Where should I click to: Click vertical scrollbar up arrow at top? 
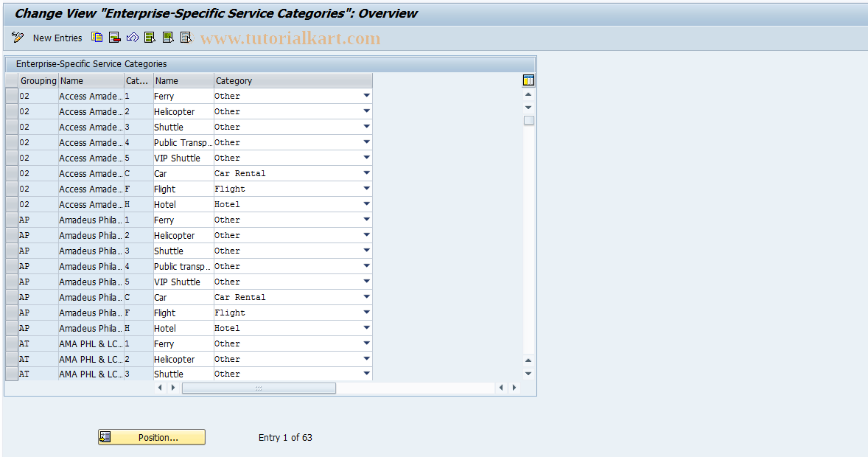coord(528,95)
